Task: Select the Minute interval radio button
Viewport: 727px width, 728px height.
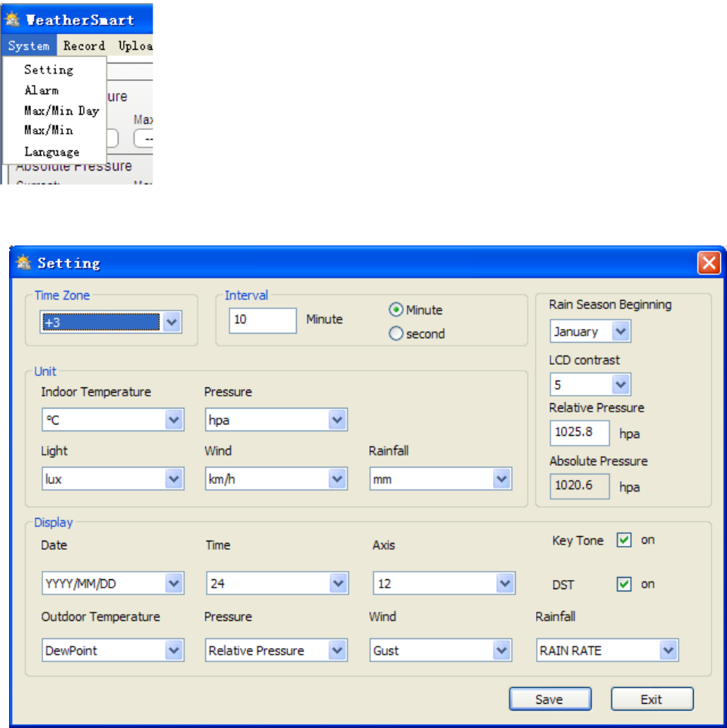Action: point(396,310)
